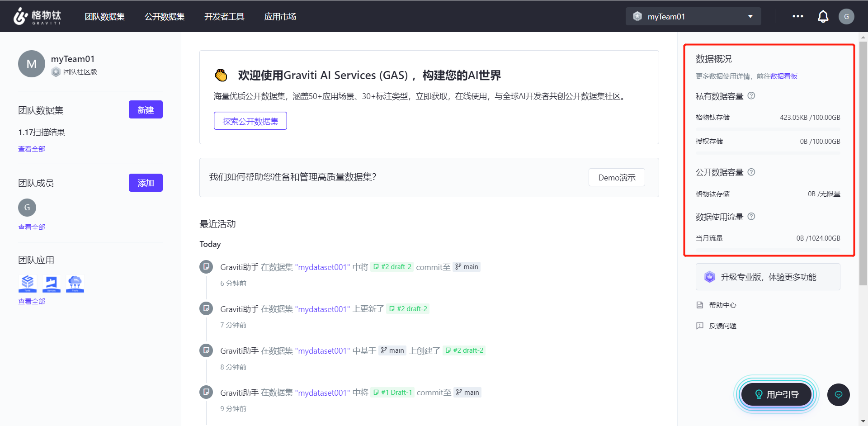This screenshot has height=426, width=868.
Task: Click #2 draft-2 tag in 7 分钟前 activity
Action: [408, 308]
